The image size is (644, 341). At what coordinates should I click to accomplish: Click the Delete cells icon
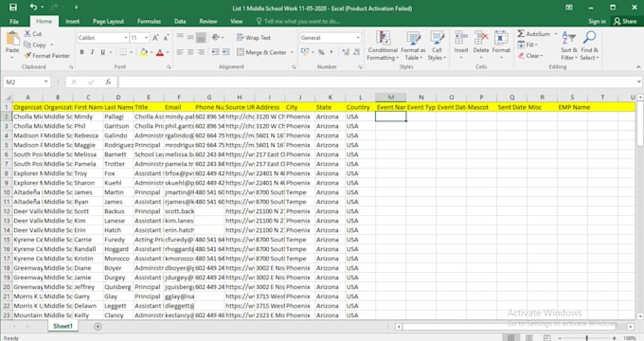(481, 38)
